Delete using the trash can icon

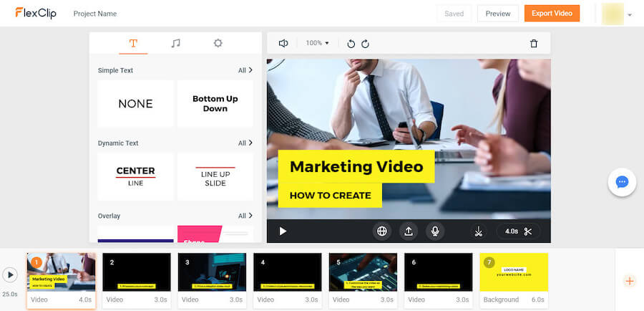[534, 44]
